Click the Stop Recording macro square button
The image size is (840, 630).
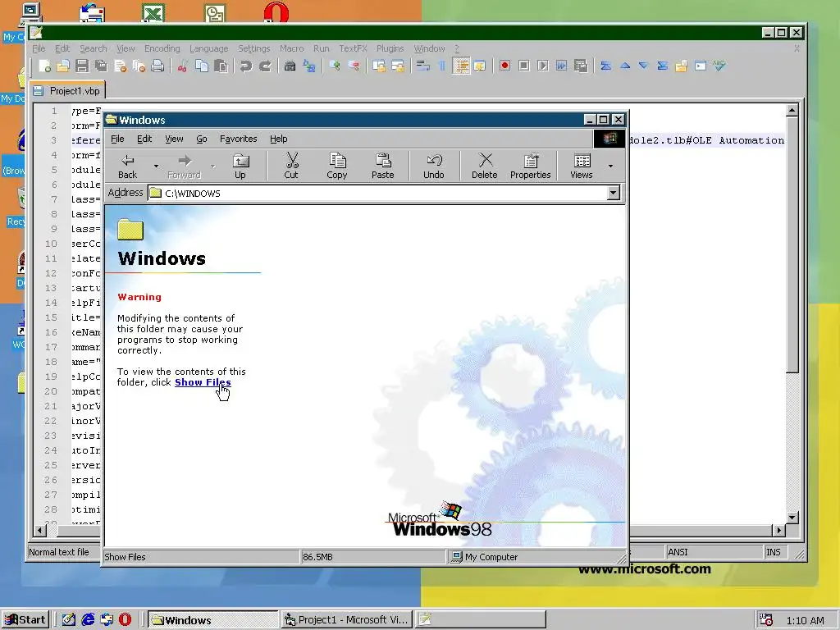click(524, 66)
